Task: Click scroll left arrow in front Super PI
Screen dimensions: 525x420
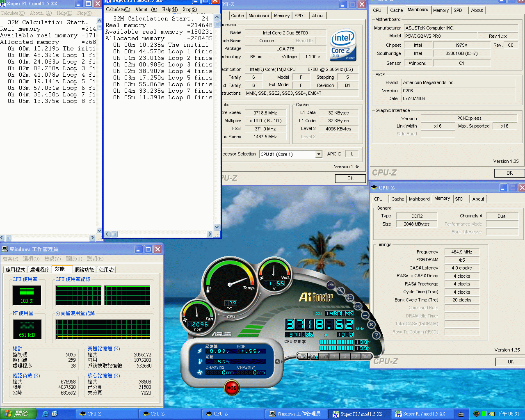Action: pyautogui.click(x=107, y=234)
